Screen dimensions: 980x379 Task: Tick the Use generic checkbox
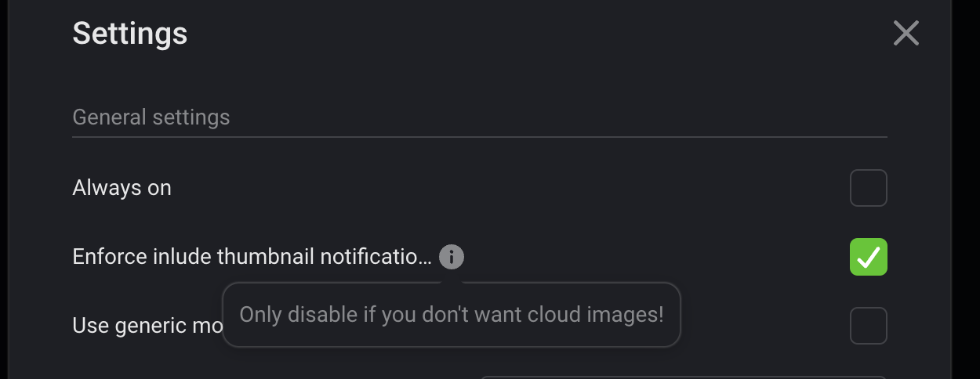(868, 326)
